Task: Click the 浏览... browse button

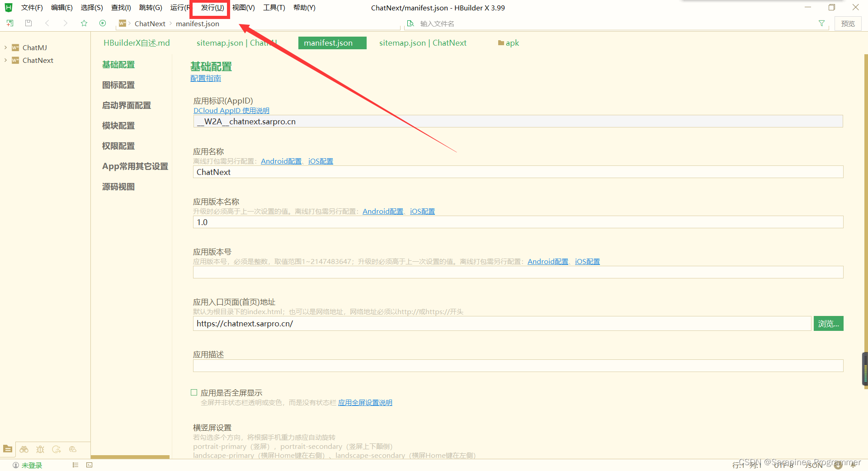Action: pyautogui.click(x=828, y=324)
